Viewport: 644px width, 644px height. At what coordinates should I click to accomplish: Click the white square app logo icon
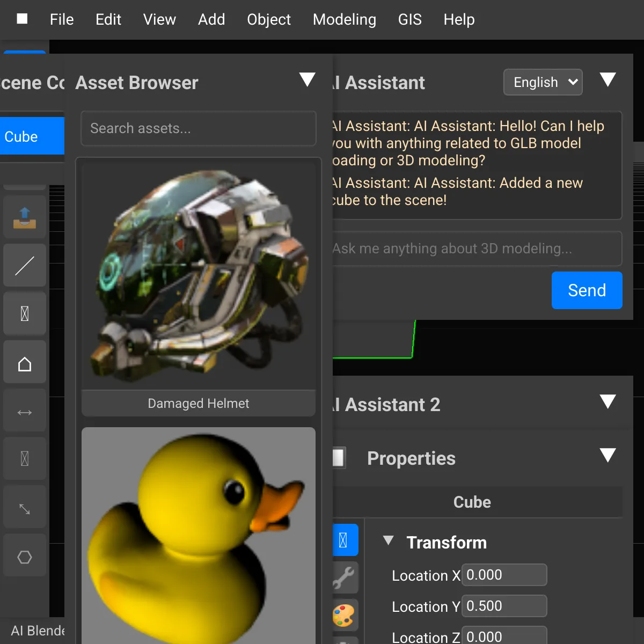point(22,19)
